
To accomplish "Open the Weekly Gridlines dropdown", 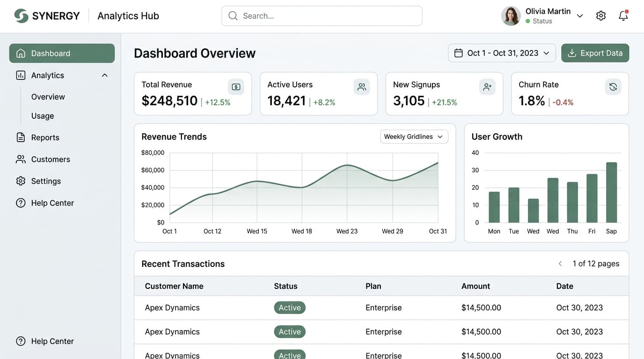I will point(414,136).
